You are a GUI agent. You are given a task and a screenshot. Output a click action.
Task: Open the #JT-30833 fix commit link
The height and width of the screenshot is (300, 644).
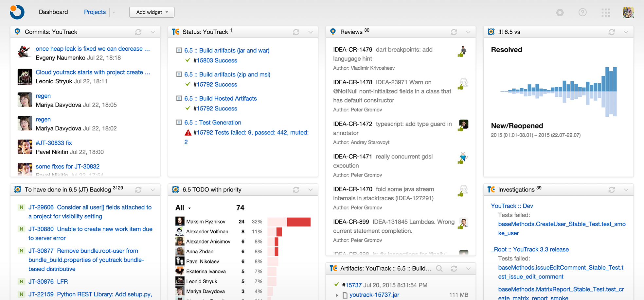pos(54,143)
